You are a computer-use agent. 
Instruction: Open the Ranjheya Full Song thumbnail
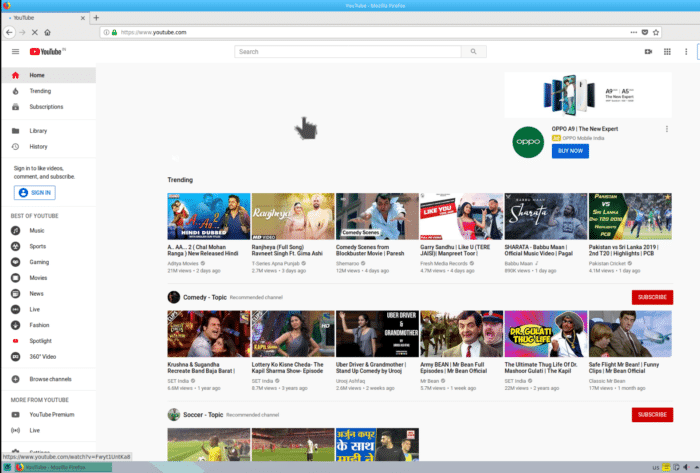[293, 216]
